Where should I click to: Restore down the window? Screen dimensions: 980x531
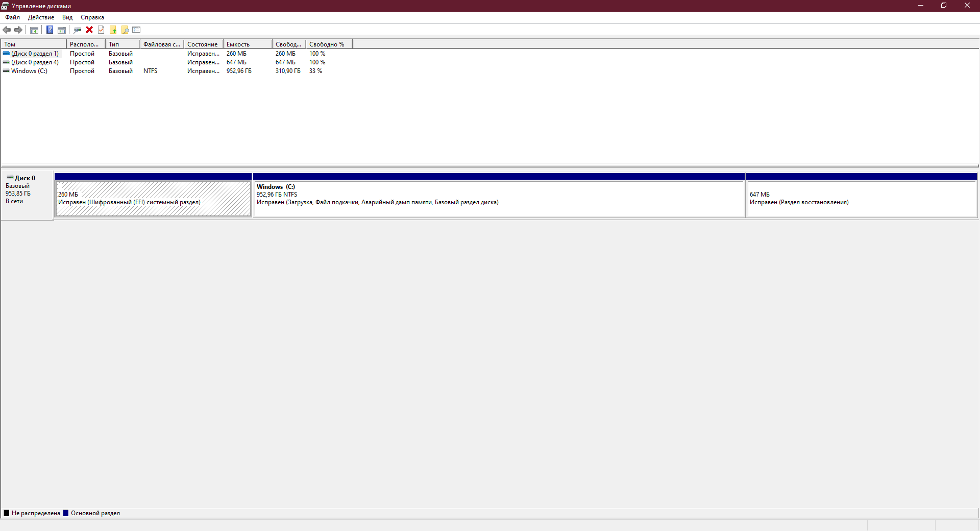(944, 6)
